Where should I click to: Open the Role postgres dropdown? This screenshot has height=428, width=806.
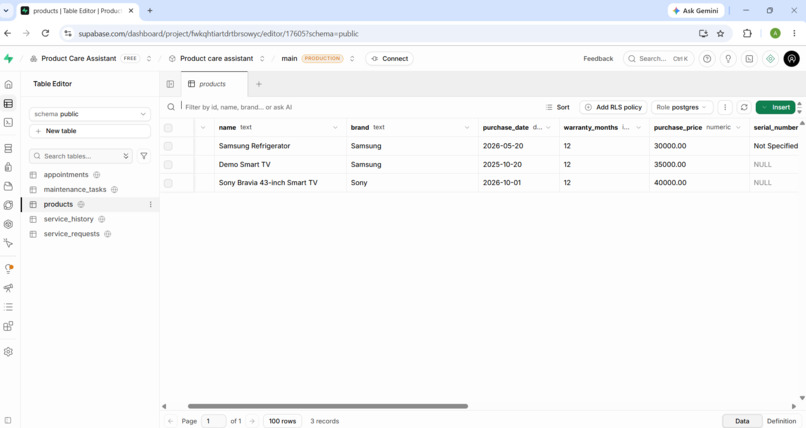(682, 107)
